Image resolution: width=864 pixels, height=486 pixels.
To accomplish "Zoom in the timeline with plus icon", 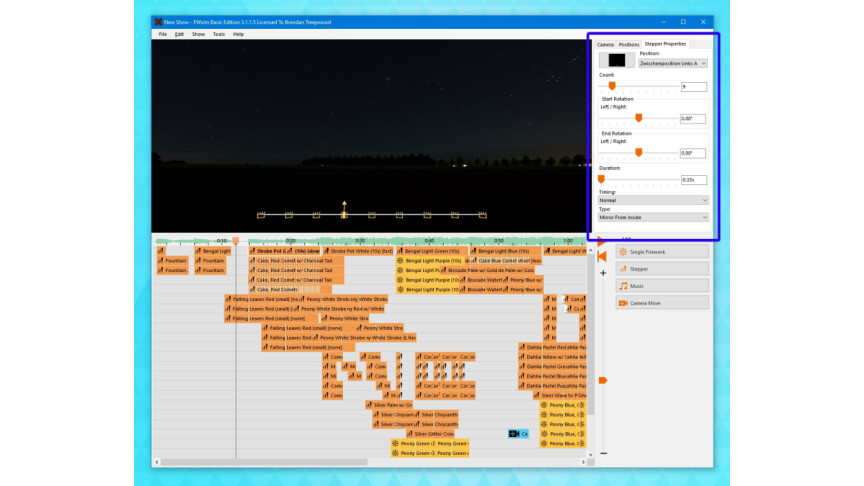I will (603, 273).
